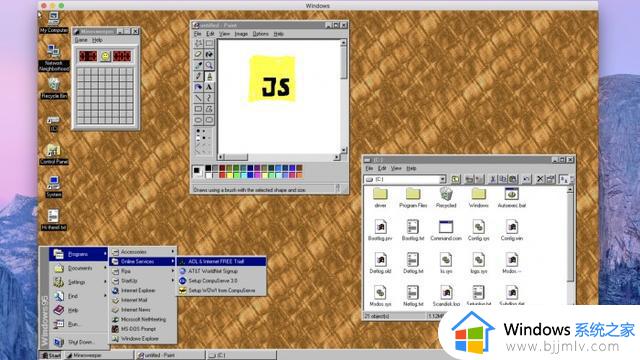This screenshot has height=360, width=640.
Task: Click Paint vertical scrollbar down arrow
Action: (x=344, y=150)
